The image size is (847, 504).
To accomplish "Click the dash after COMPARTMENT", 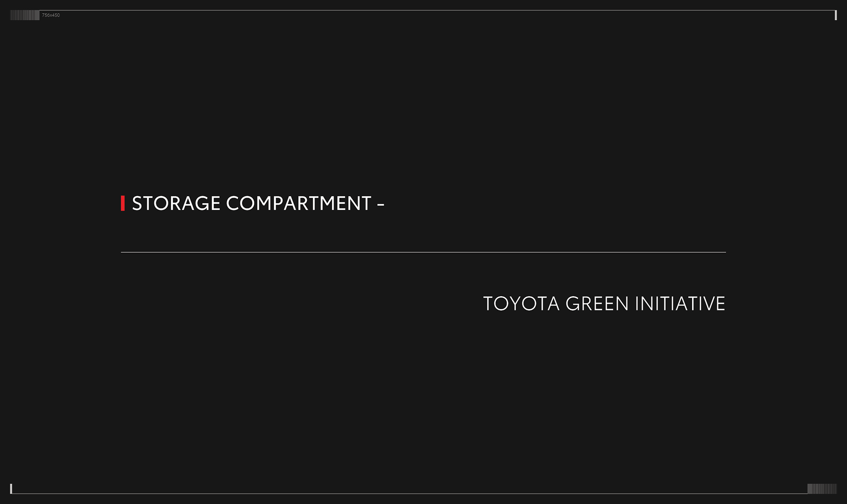I will click(380, 205).
